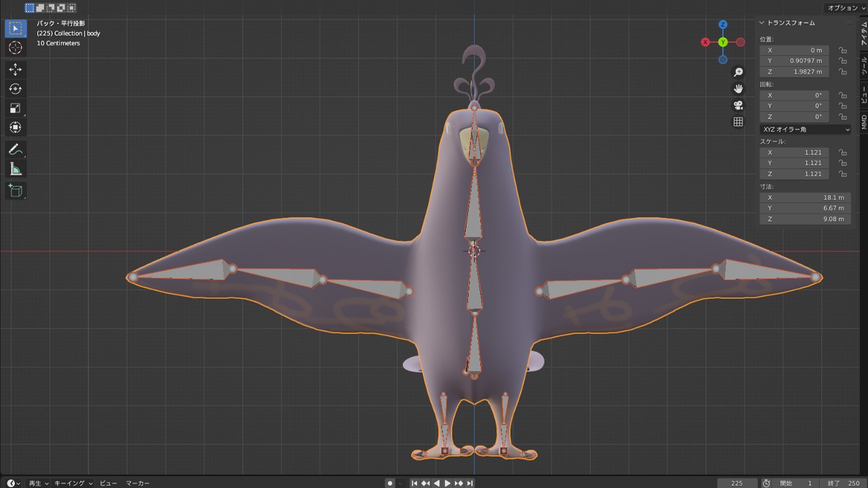
Task: Toggle the scale Z lock
Action: point(842,174)
